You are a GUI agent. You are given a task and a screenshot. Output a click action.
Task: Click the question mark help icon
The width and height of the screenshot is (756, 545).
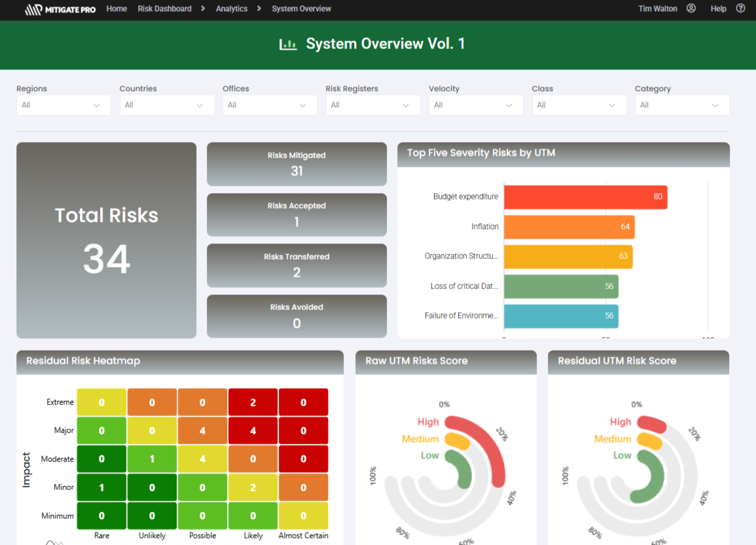coord(740,9)
